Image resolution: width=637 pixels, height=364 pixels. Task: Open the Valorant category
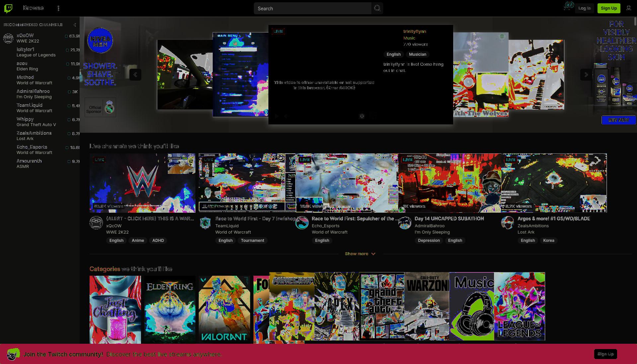224,310
